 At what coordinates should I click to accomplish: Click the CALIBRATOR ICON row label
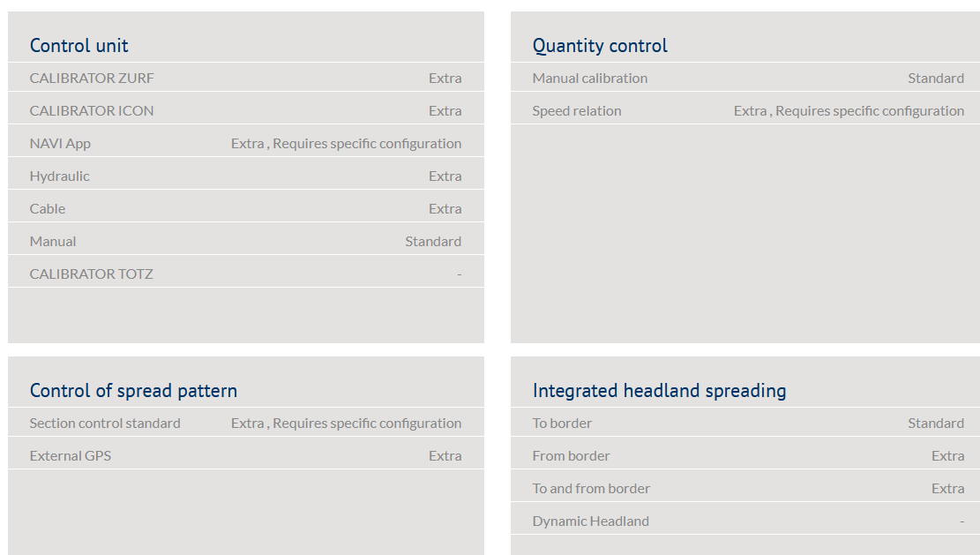point(92,111)
